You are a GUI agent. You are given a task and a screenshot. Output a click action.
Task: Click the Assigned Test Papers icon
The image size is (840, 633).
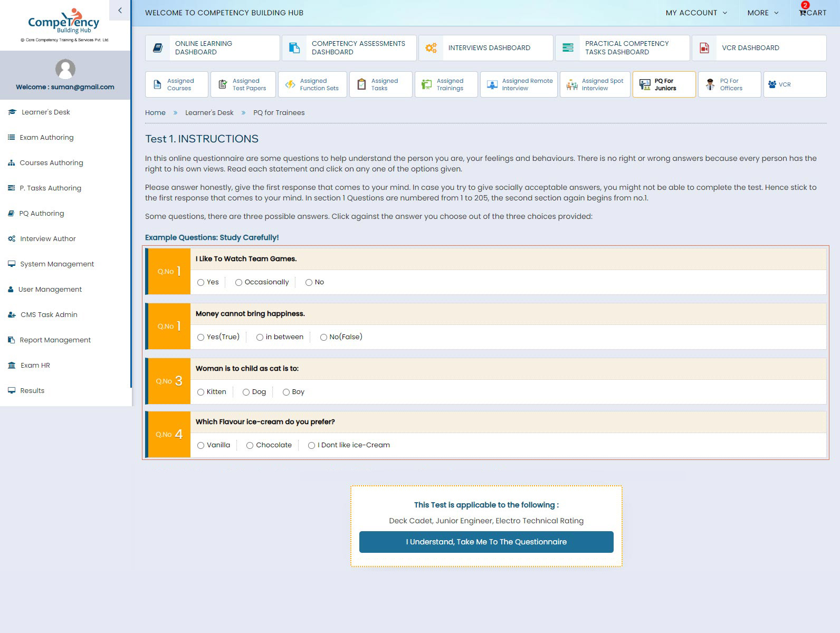pos(223,84)
